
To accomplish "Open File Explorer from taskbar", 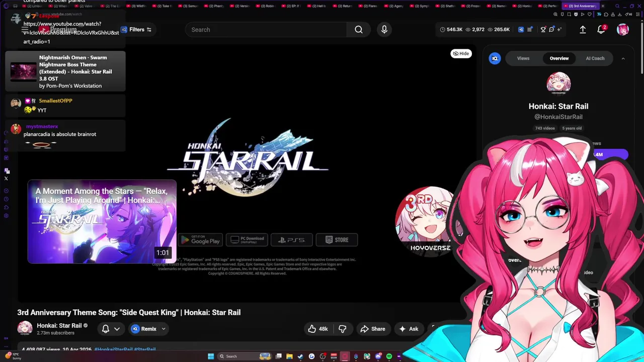I will (289, 356).
